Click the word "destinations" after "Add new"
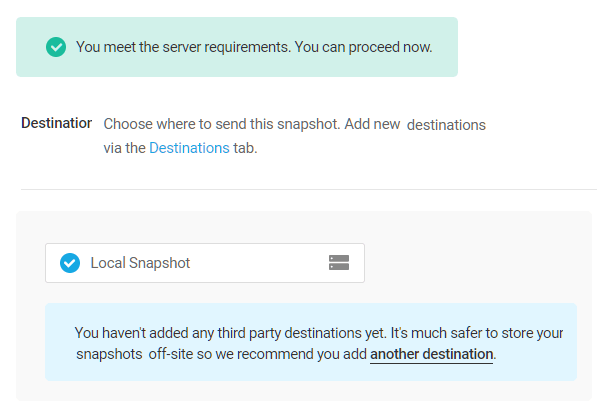610x413 pixels. 446,125
